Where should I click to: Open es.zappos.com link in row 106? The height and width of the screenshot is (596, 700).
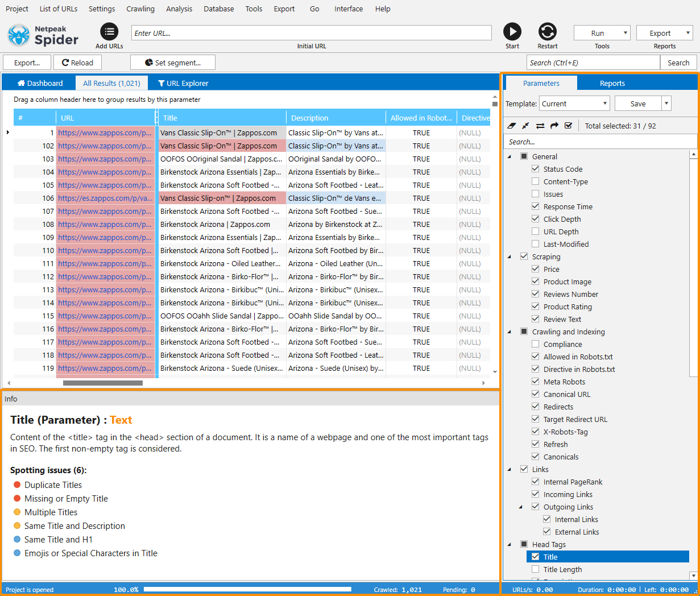tap(105, 198)
